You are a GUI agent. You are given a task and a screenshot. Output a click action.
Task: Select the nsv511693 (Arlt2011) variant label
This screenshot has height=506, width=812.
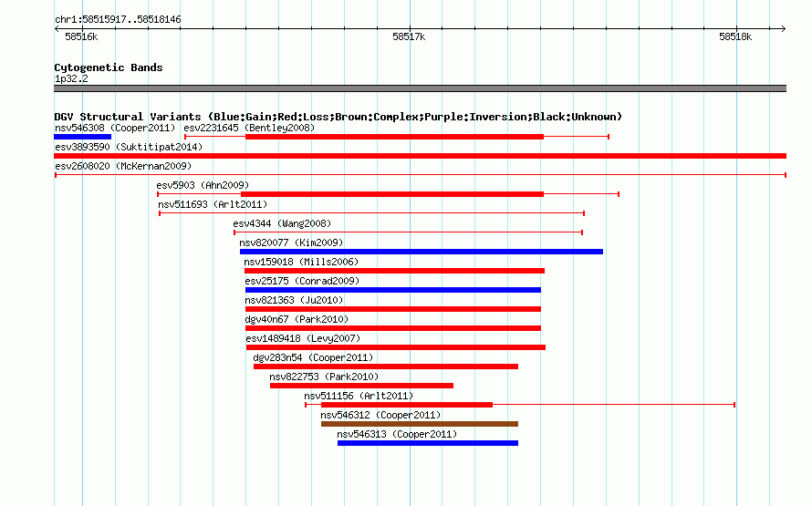pyautogui.click(x=213, y=204)
